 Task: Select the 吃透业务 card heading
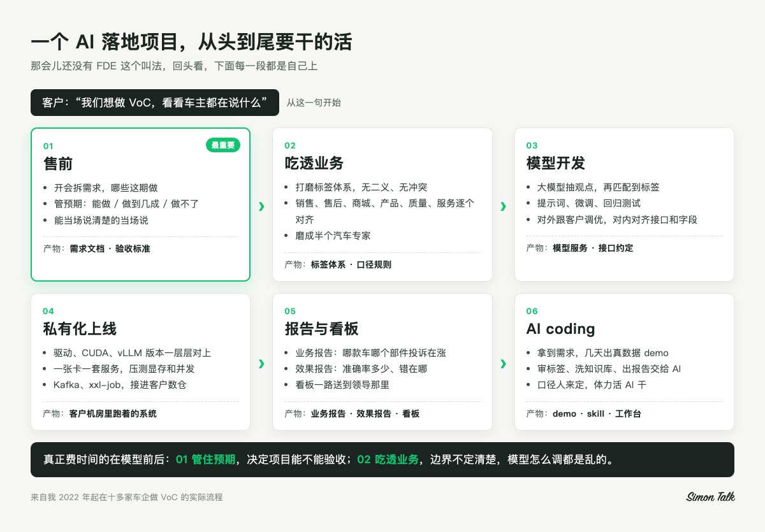tap(314, 164)
